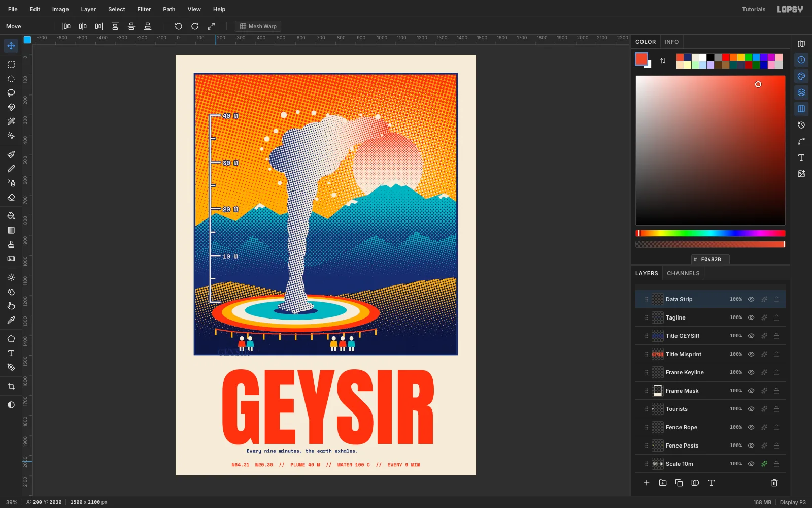
Task: Switch to the Channels tab
Action: (x=683, y=273)
